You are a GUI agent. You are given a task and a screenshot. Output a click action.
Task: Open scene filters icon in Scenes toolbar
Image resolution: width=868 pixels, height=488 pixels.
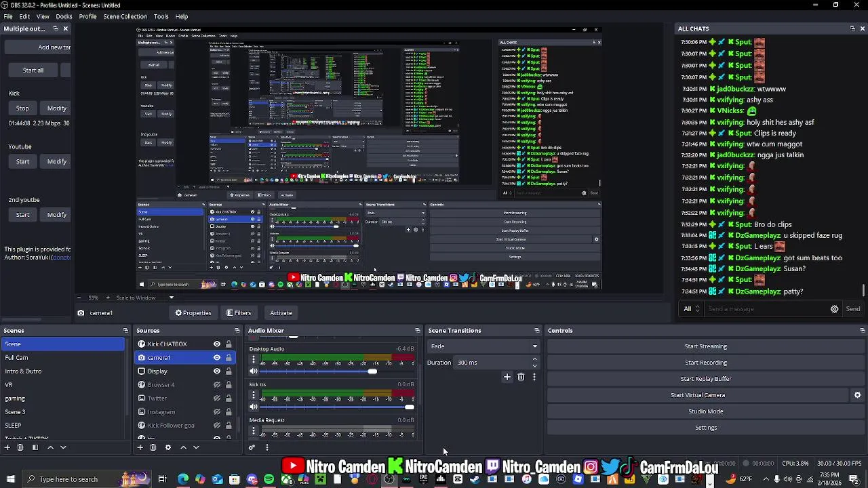pyautogui.click(x=35, y=447)
